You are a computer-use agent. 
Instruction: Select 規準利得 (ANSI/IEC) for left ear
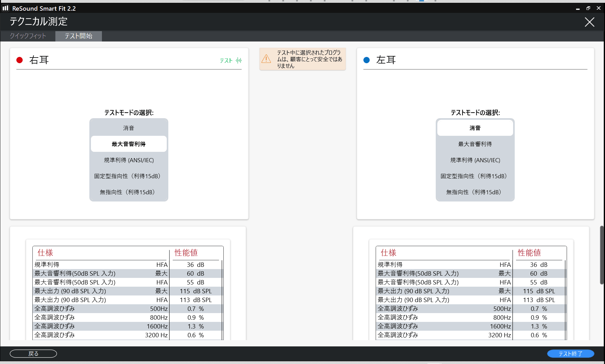point(475,160)
